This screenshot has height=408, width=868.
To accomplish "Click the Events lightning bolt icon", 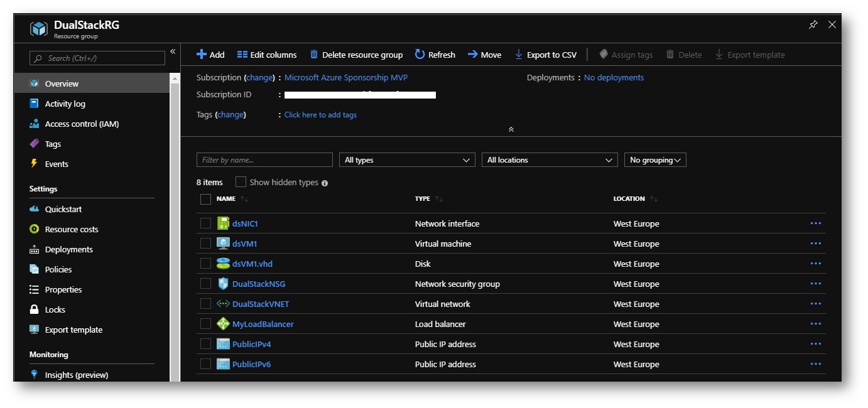I will click(x=35, y=164).
